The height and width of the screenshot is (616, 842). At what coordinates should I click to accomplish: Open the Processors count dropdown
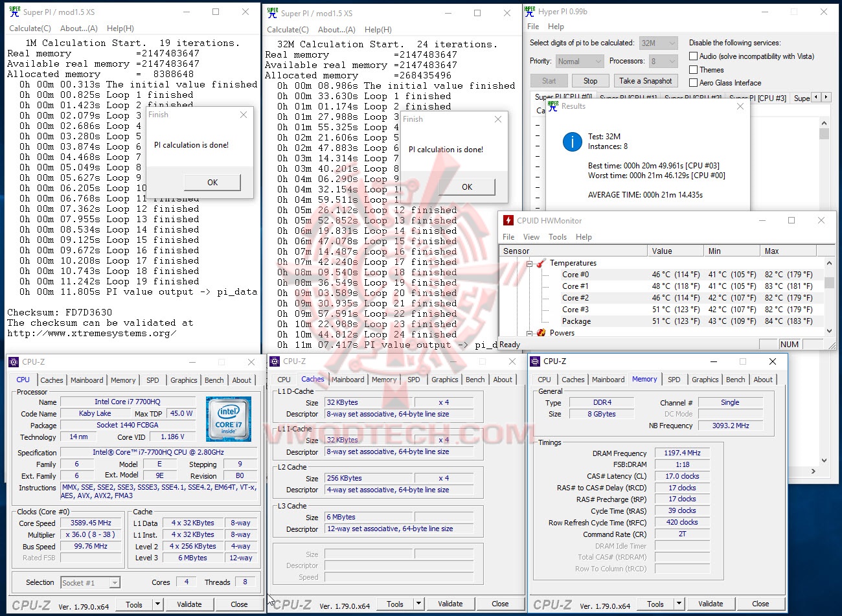tap(663, 61)
